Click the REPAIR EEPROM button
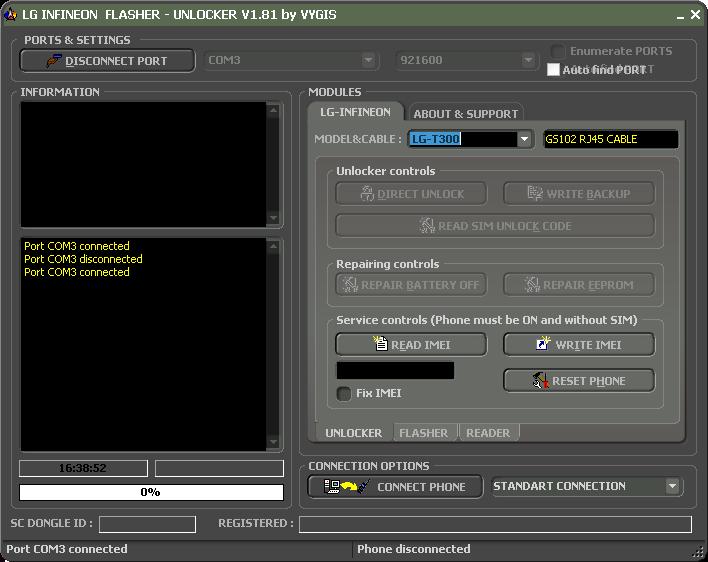 tap(579, 284)
